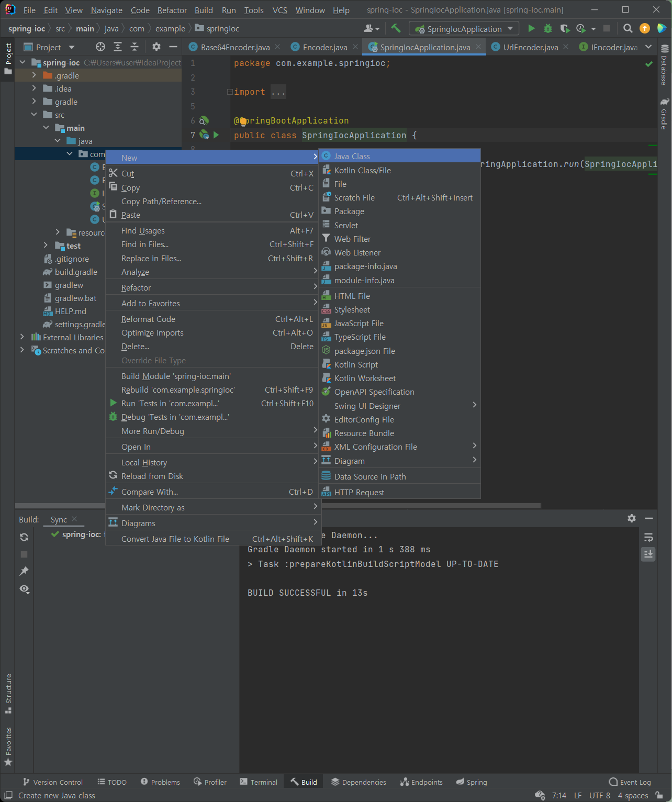Image resolution: width=672 pixels, height=802 pixels.
Task: Click the tool window quick access icon in status bar
Action: (8, 795)
